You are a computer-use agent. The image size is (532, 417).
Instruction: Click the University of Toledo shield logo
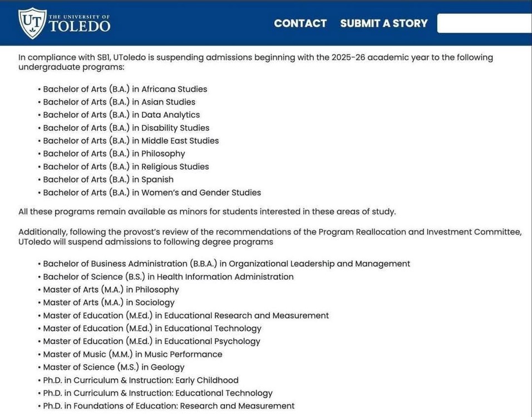[x=32, y=23]
